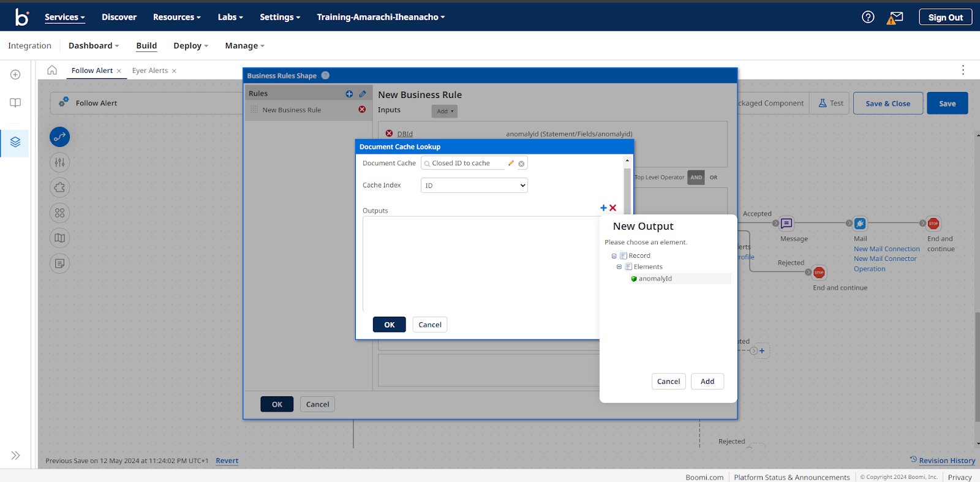
Task: Open the Dashboard menu
Action: click(x=94, y=46)
